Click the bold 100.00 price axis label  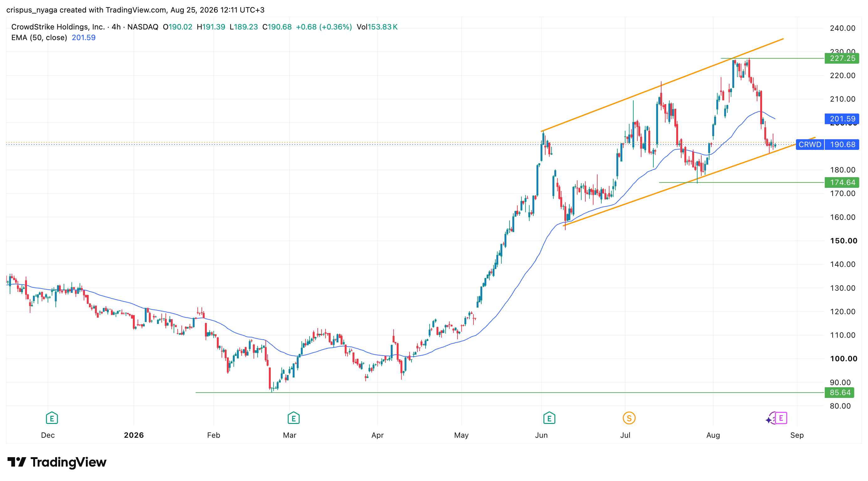point(844,359)
